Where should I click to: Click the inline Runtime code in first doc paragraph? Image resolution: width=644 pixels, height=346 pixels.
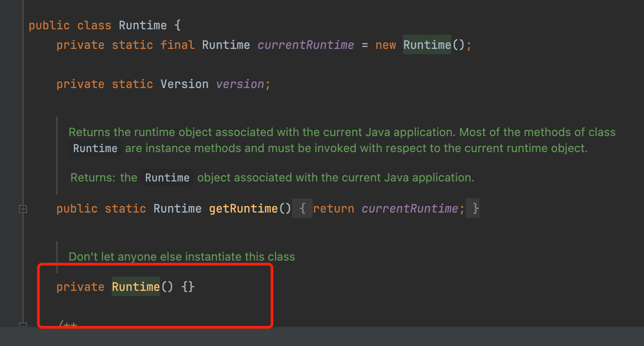pos(95,149)
